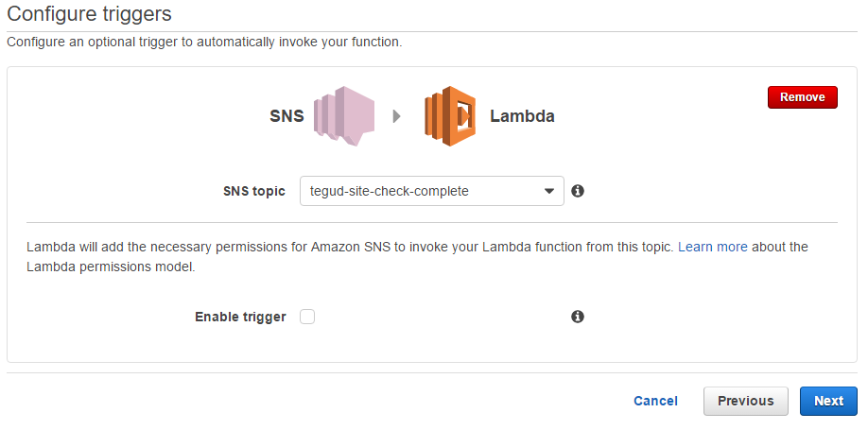Remove the SNS trigger with the red button

click(802, 97)
